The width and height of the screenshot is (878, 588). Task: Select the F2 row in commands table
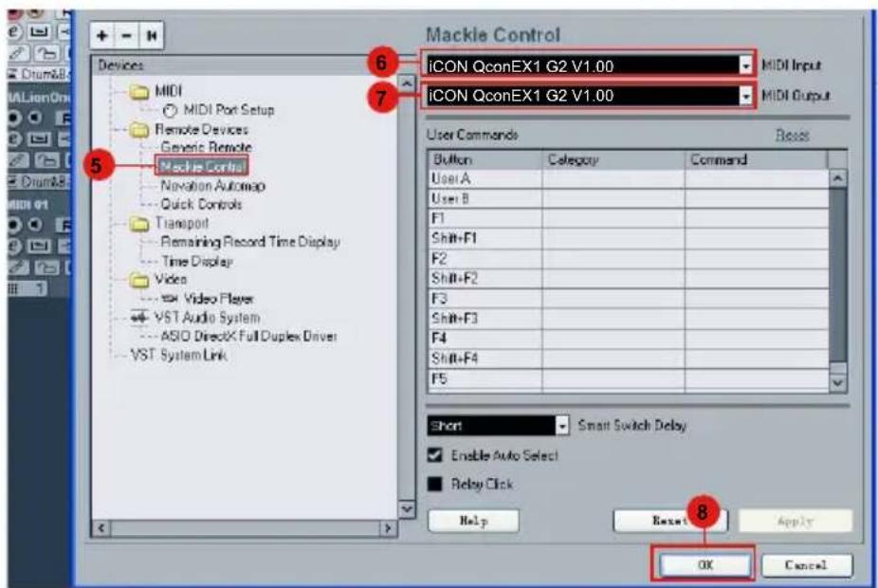pyautogui.click(x=629, y=259)
